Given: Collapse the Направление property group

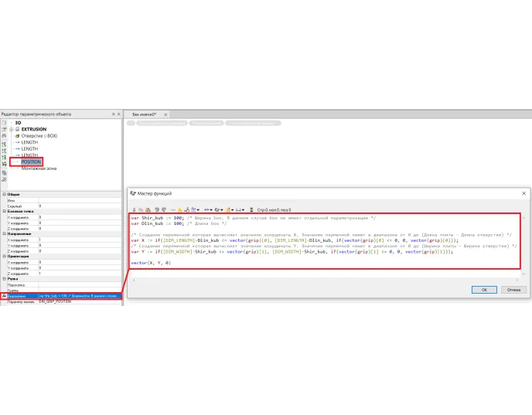Looking at the screenshot, I should click(x=5, y=233).
